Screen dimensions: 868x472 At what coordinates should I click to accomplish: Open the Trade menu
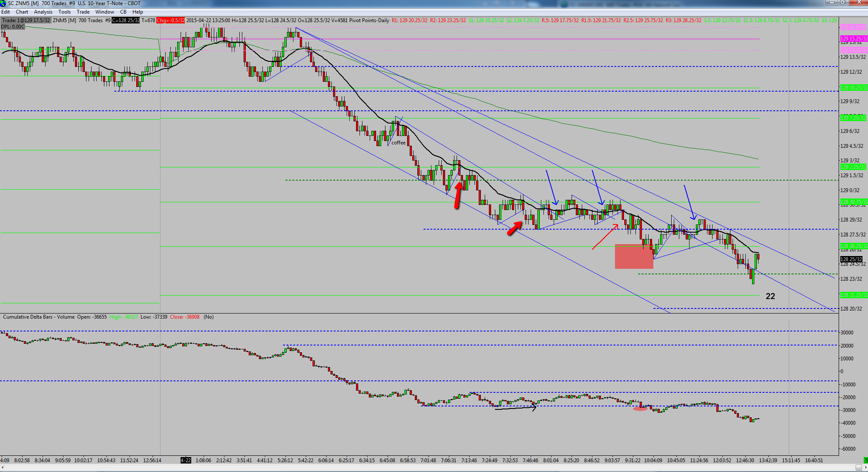[83, 12]
